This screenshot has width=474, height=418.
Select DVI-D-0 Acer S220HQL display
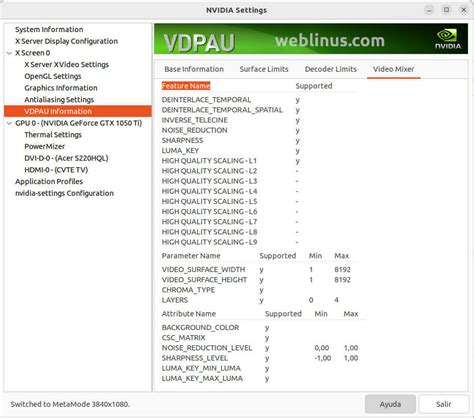pyautogui.click(x=66, y=158)
